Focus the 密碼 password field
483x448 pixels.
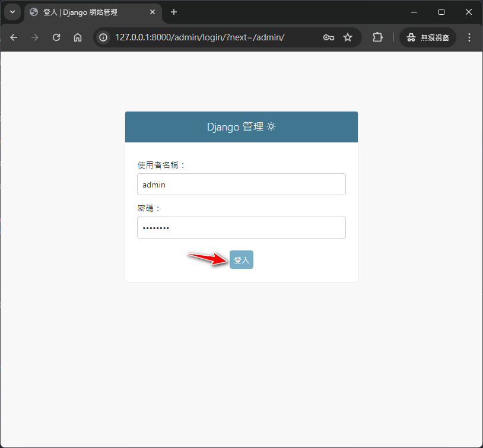click(241, 228)
